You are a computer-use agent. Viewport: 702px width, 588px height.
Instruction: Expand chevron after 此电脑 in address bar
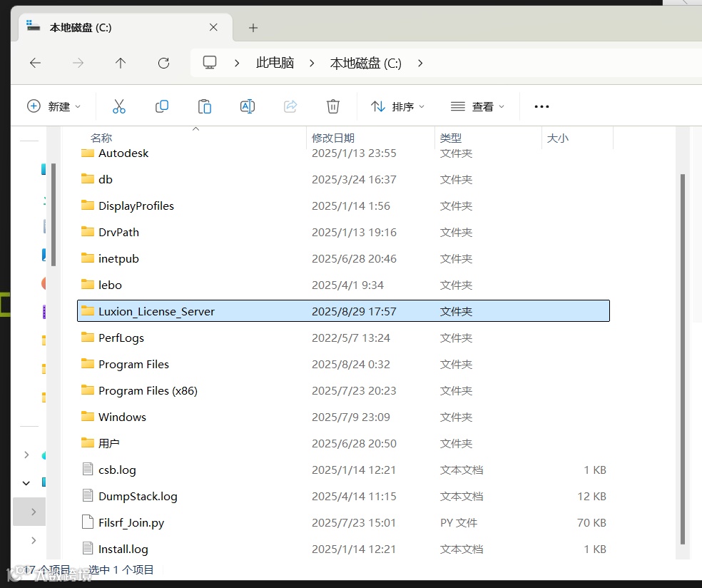312,63
